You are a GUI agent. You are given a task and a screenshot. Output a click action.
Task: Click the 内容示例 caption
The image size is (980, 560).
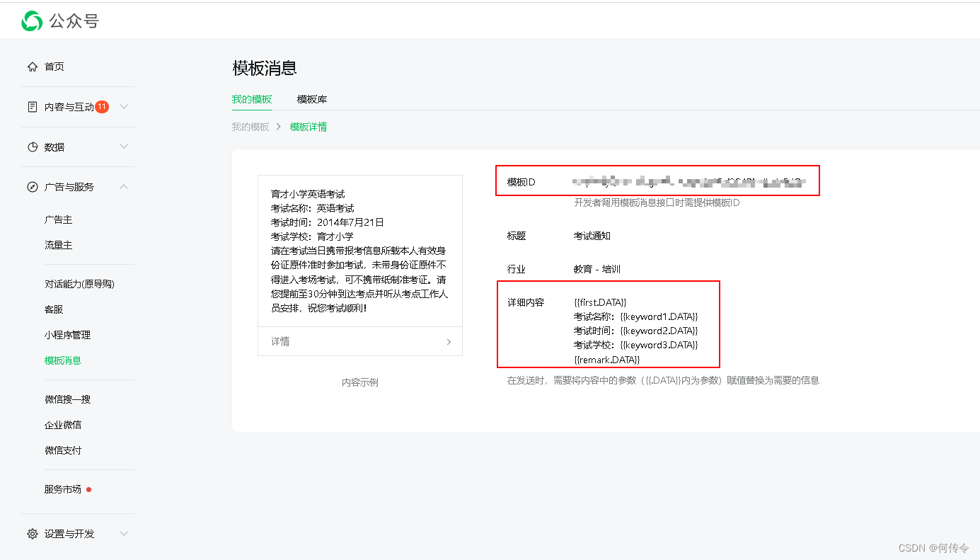[360, 382]
